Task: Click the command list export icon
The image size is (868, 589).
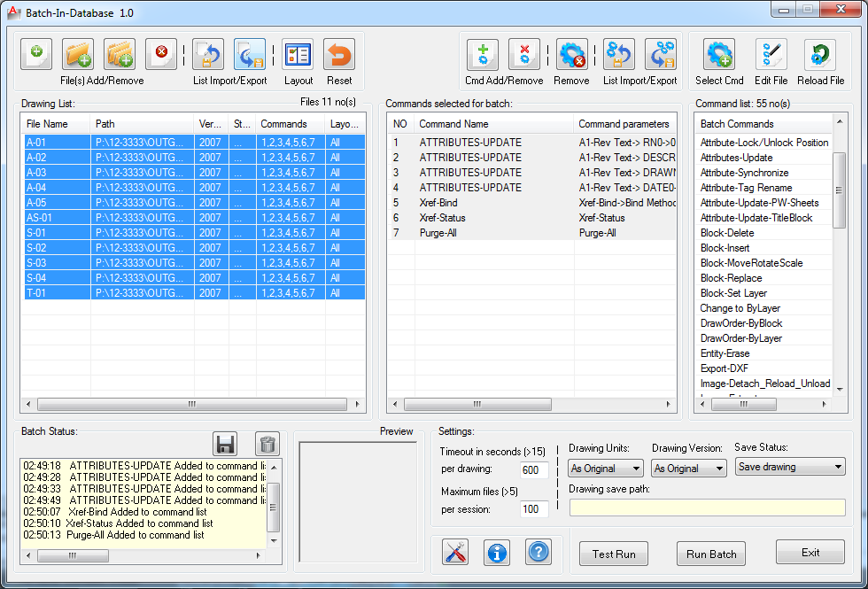Action: (661, 55)
